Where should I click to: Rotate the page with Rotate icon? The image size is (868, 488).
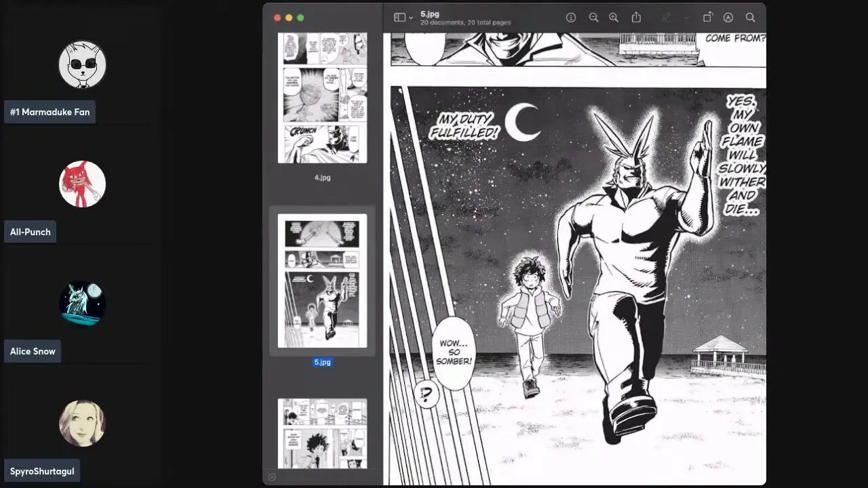click(x=707, y=18)
